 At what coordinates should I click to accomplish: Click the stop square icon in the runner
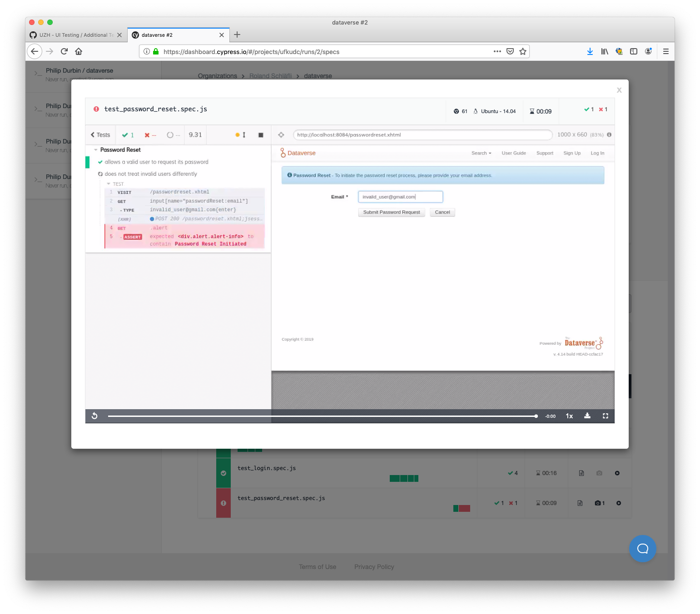[261, 135]
